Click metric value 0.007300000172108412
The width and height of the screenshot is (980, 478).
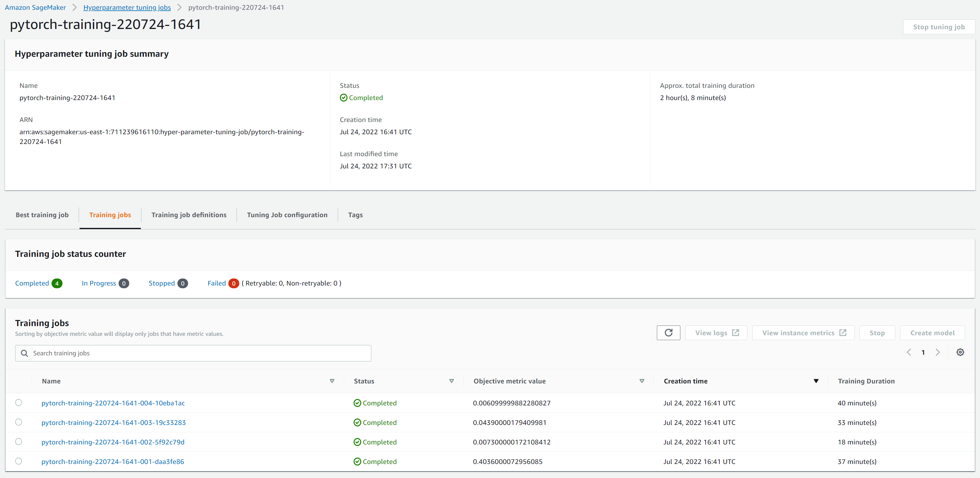(512, 442)
